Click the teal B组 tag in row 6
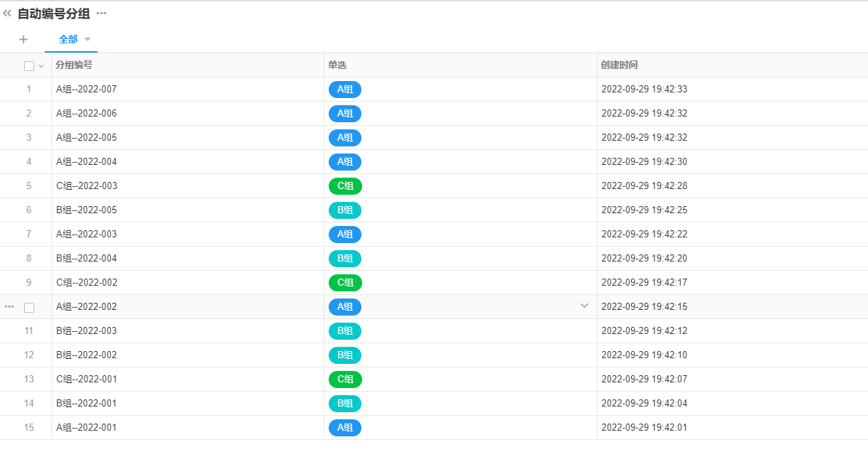Screen dimensions: 868x452 [345, 210]
